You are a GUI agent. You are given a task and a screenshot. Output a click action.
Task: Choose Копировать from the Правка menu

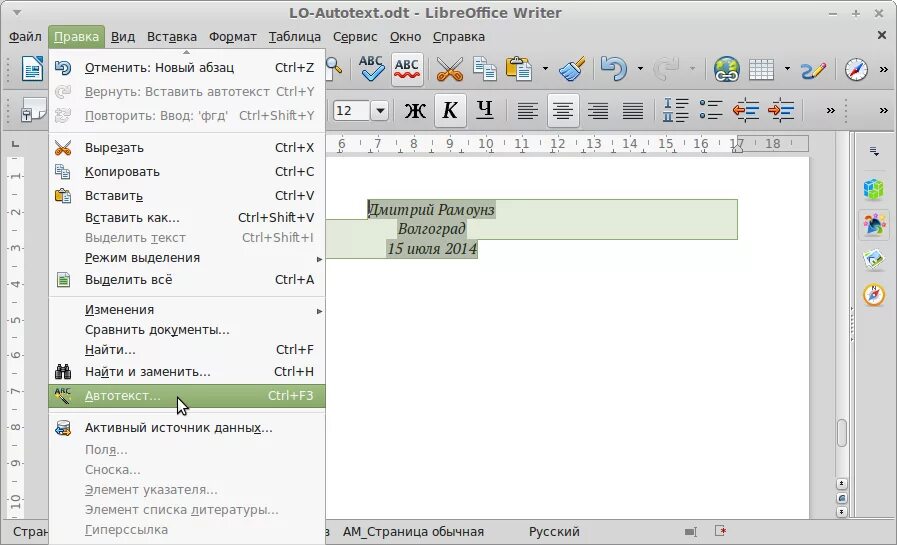[x=187, y=172]
